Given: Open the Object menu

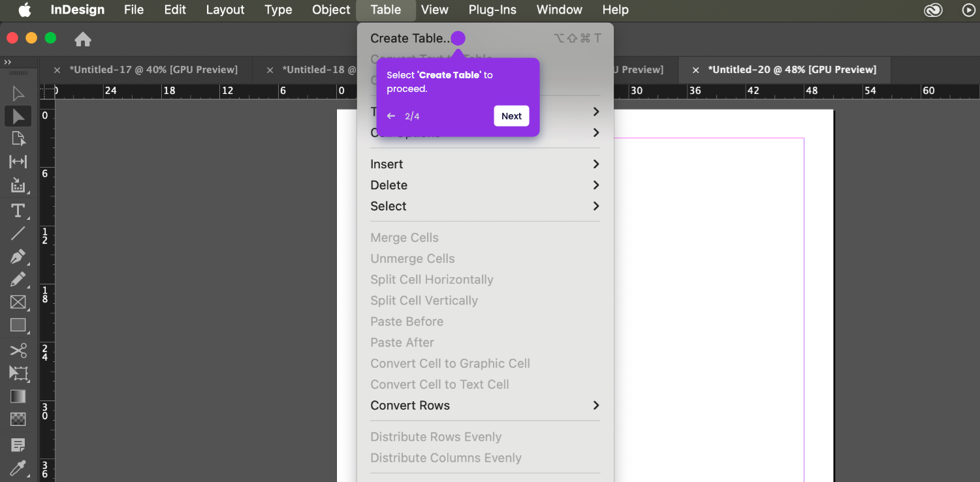Looking at the screenshot, I should pos(331,10).
